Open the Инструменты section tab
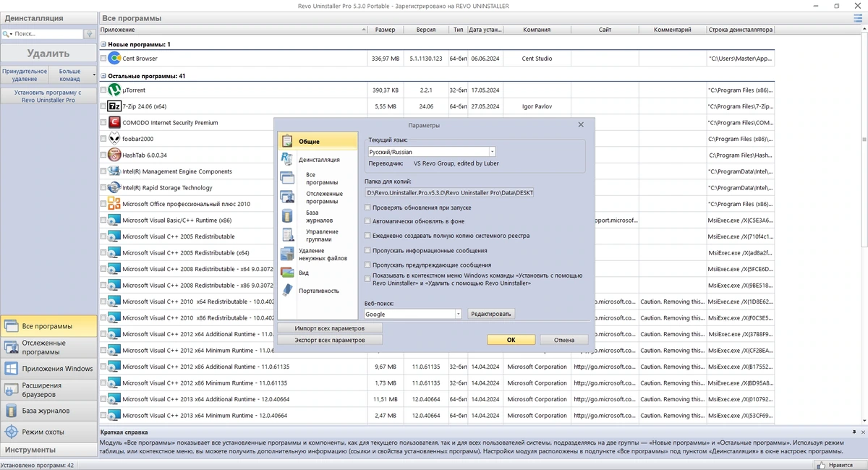The height and width of the screenshot is (470, 868). click(48, 450)
